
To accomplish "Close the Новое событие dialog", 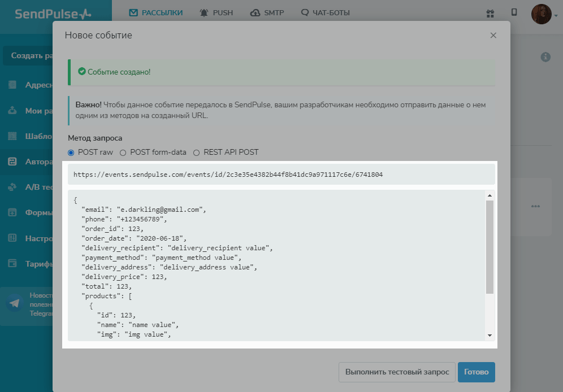I will pos(493,35).
